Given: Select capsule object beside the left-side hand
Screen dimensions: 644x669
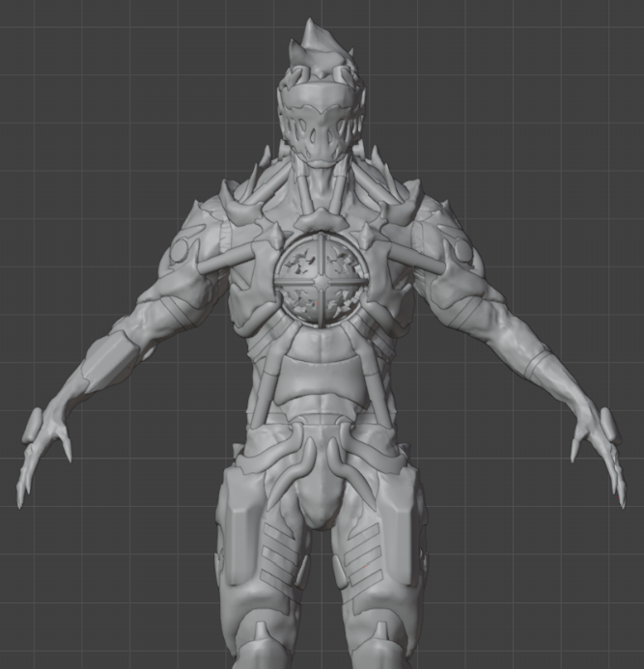Looking at the screenshot, I should pos(32,425).
